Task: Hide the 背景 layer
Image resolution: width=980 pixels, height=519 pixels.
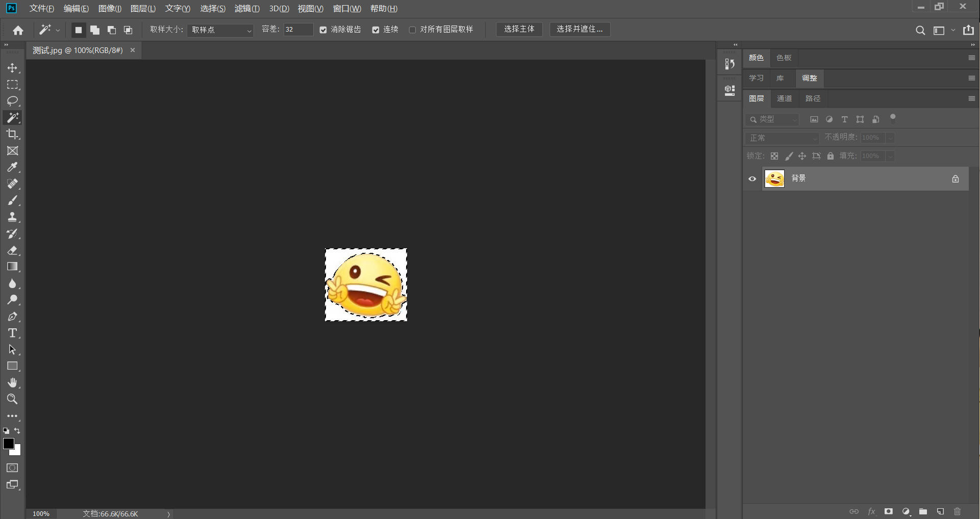Action: point(752,178)
